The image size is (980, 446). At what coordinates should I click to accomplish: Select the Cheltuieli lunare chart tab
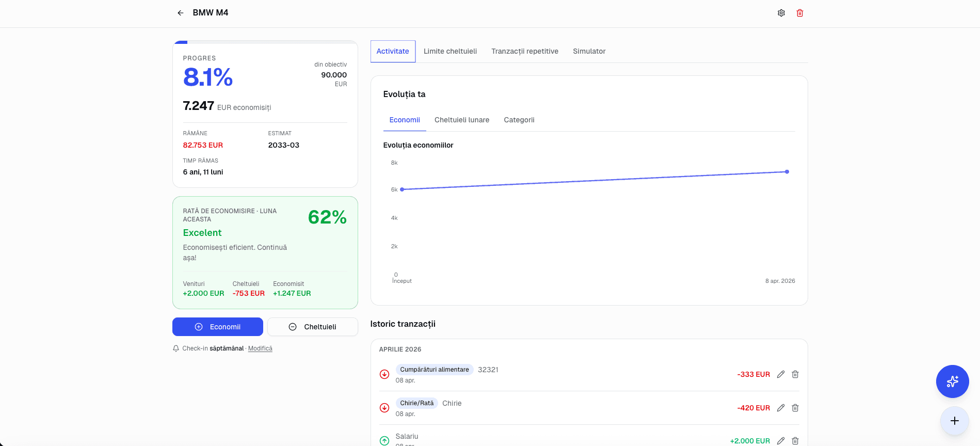(462, 120)
